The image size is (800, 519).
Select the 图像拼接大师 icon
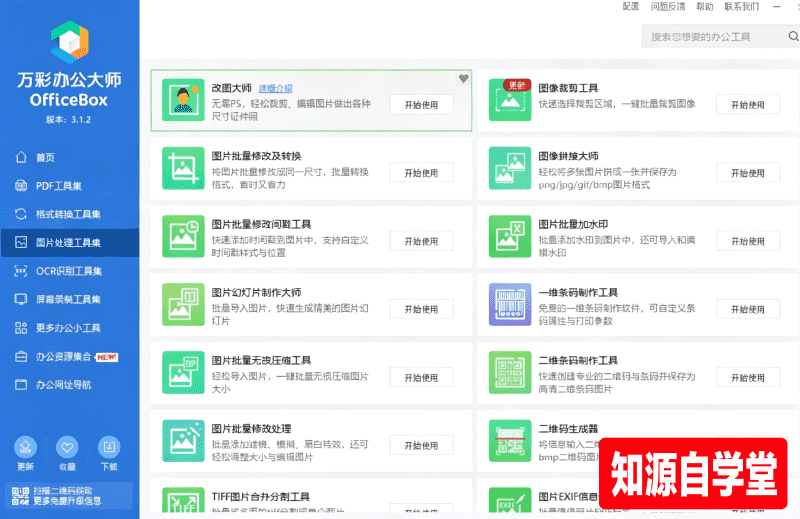tap(510, 168)
